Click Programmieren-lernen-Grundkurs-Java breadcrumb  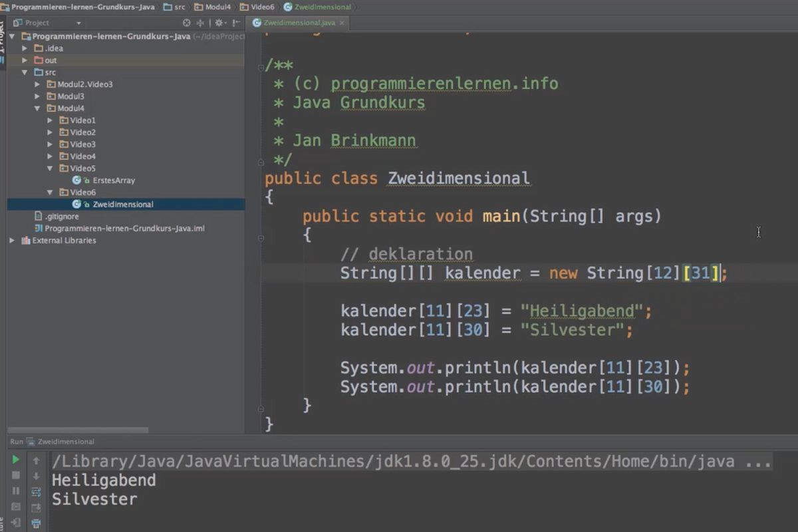pyautogui.click(x=77, y=7)
